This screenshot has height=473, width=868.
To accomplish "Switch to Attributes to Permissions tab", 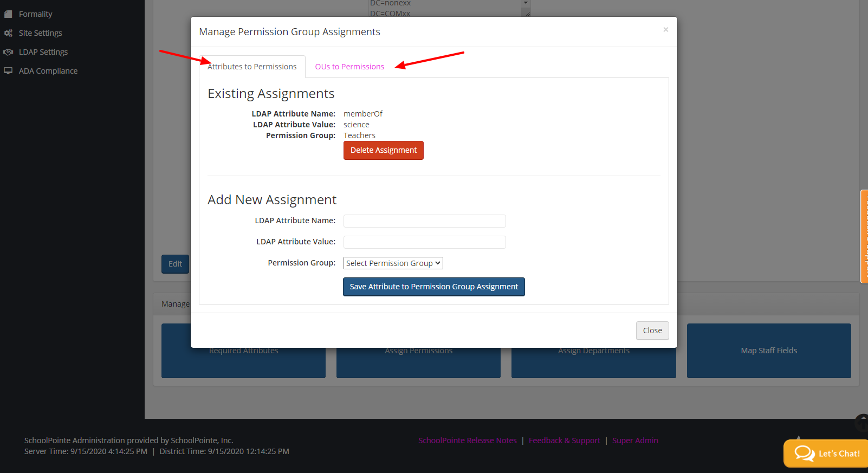I will (252, 67).
